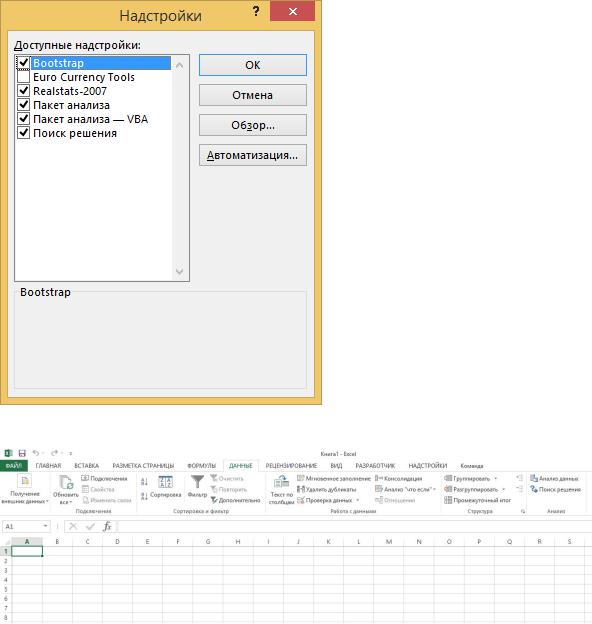Sort ascending A to Z icon

144,482
